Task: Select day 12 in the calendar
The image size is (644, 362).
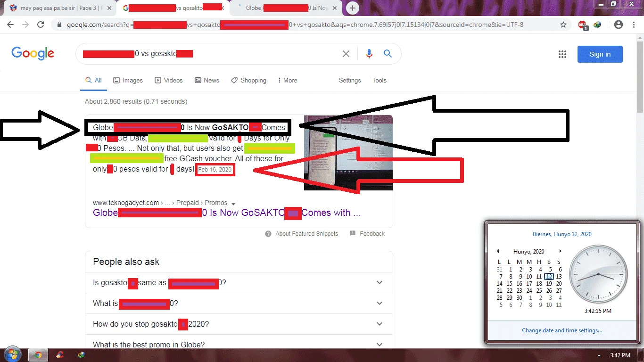Action: 549,277
